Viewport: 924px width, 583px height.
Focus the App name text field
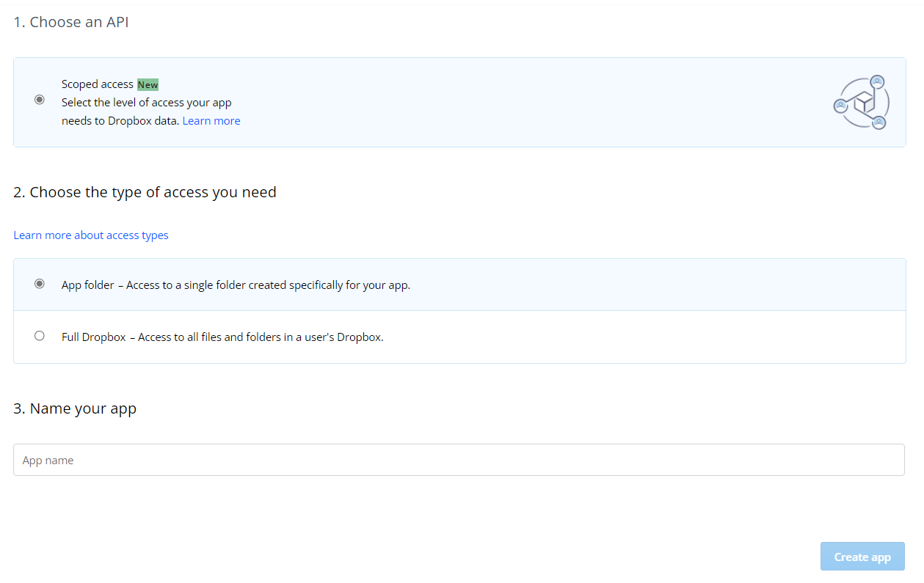coord(459,461)
